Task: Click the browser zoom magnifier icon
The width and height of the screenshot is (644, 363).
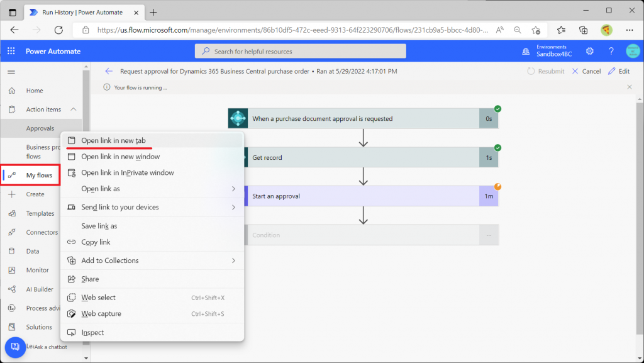Action: pos(518,30)
